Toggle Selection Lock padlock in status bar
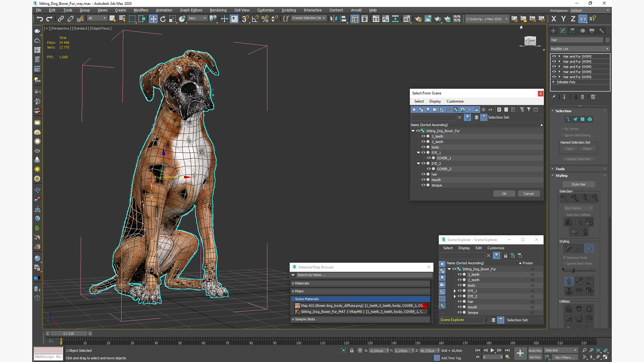This screenshot has height=362, width=644. pos(352,350)
